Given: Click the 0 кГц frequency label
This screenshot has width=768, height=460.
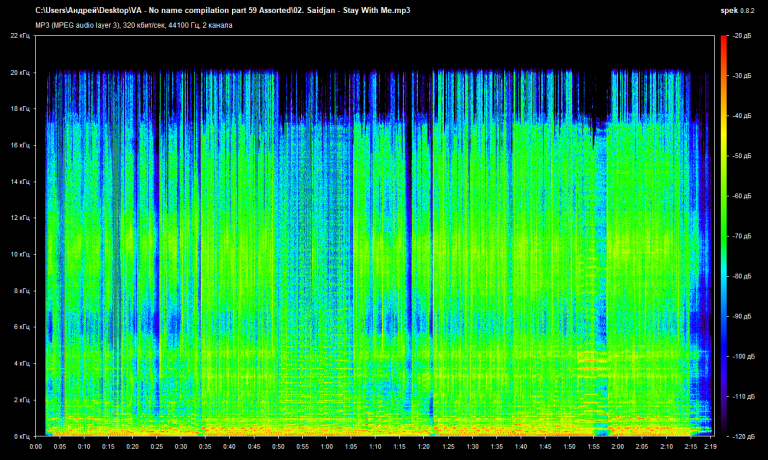Looking at the screenshot, I should tap(22, 436).
